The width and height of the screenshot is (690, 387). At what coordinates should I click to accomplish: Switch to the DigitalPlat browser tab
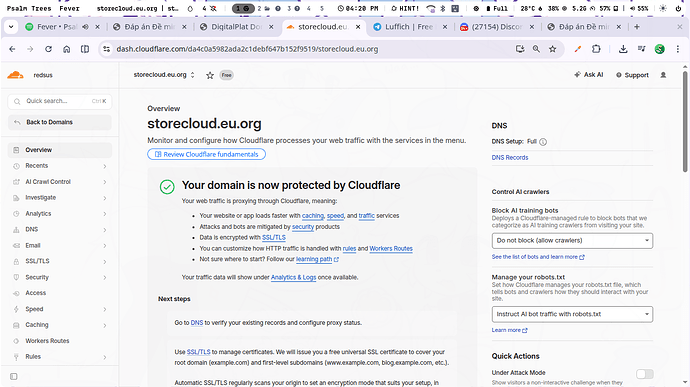236,27
